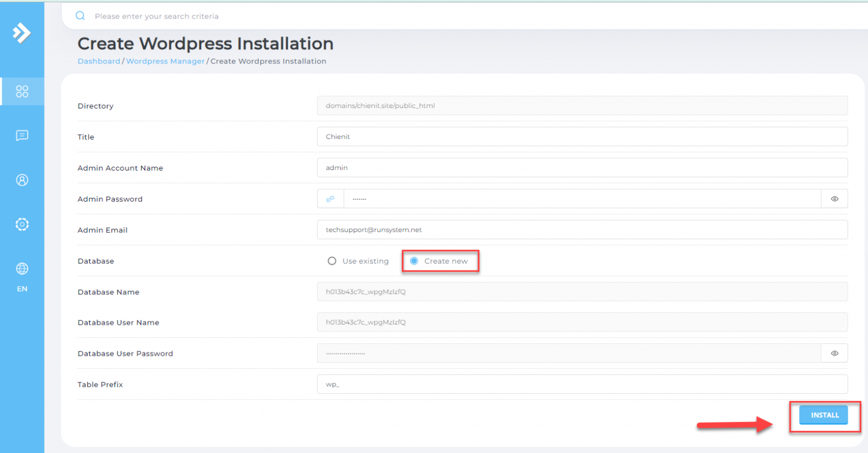Click the search magnifier icon
This screenshot has height=453, width=868.
coord(80,16)
